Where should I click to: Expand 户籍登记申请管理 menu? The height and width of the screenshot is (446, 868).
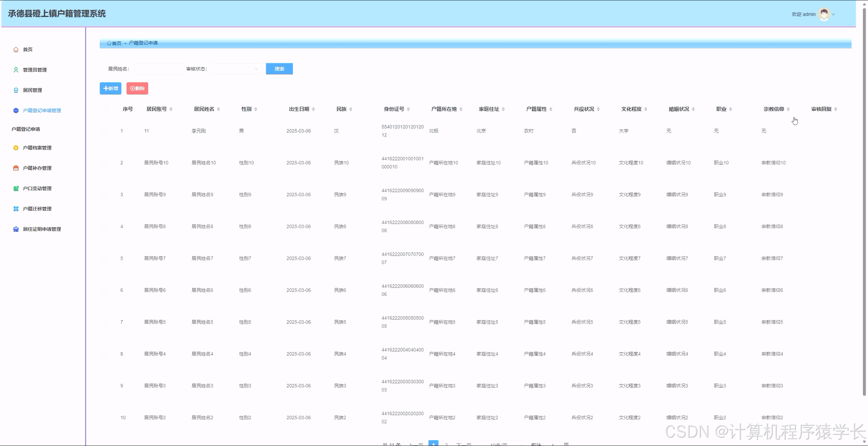point(42,110)
